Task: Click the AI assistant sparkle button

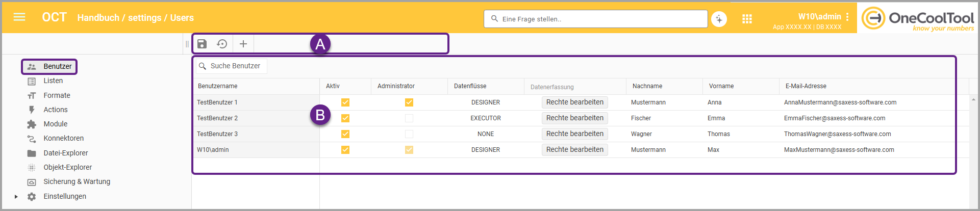Action: [719, 19]
